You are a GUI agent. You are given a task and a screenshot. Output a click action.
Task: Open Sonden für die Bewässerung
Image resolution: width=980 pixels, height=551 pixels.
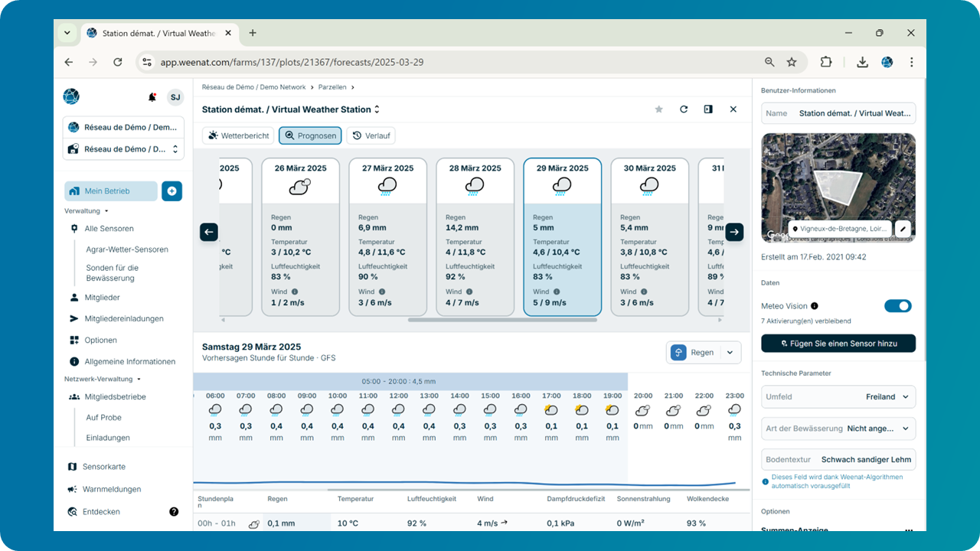click(113, 273)
